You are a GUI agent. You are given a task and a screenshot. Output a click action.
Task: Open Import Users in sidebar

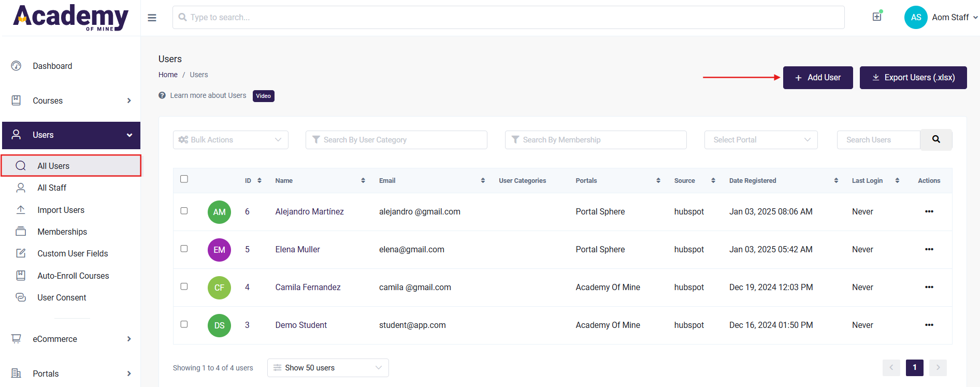coord(61,210)
